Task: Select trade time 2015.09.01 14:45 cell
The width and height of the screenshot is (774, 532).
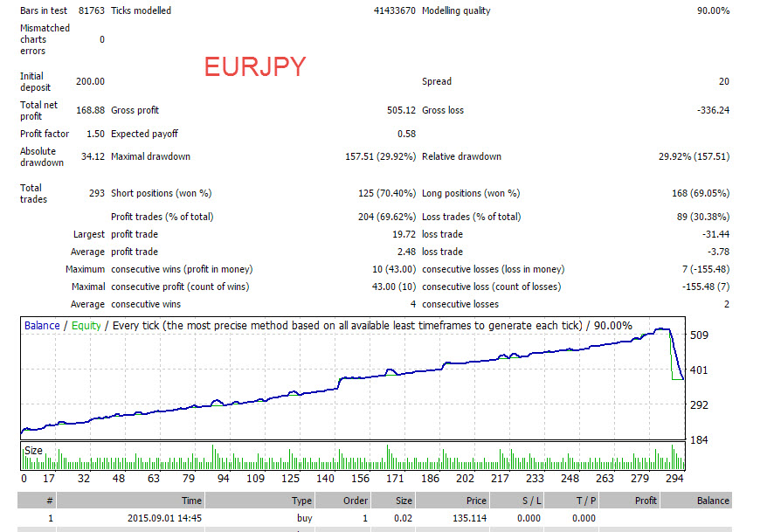Action: coord(164,518)
